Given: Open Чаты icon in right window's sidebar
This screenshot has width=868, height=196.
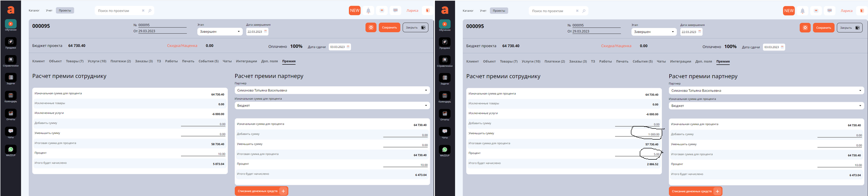Looking at the screenshot, I should coord(445,132).
